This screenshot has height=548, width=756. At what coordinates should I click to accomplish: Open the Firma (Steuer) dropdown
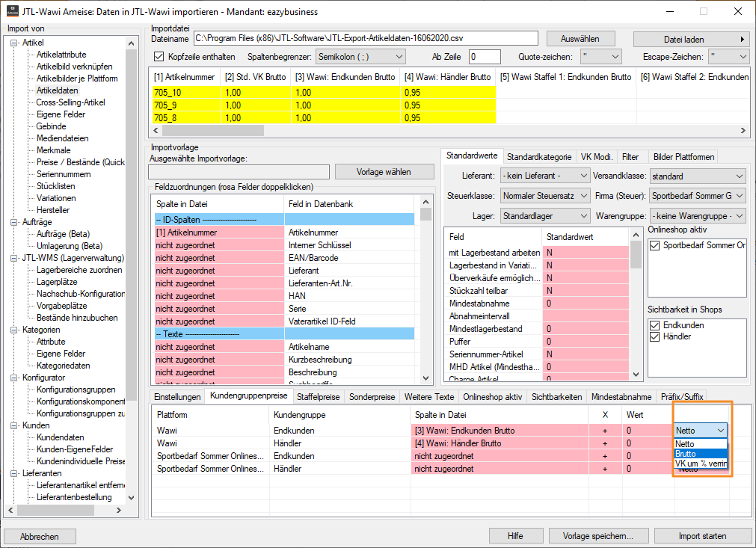click(698, 196)
